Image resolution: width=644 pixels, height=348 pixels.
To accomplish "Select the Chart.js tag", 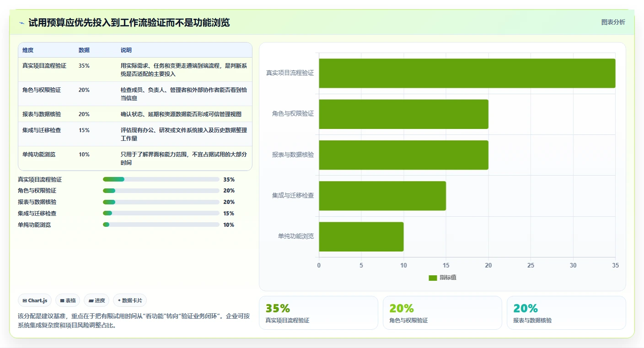I will pos(35,300).
